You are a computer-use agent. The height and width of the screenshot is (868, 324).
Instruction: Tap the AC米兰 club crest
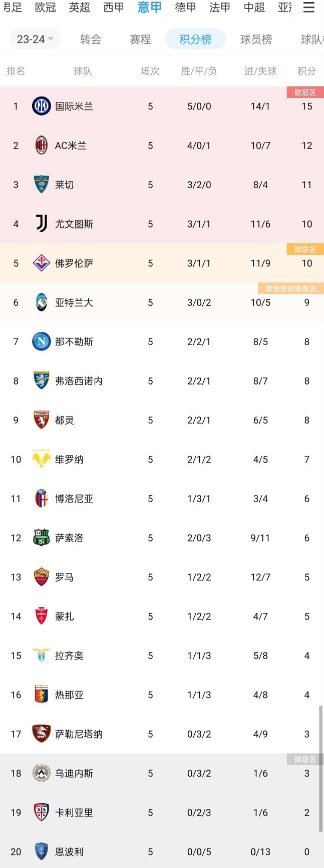pyautogui.click(x=42, y=145)
